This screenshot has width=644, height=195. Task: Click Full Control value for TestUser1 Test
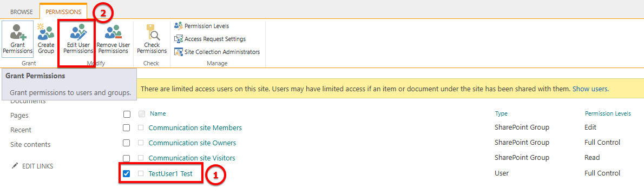[602, 174]
